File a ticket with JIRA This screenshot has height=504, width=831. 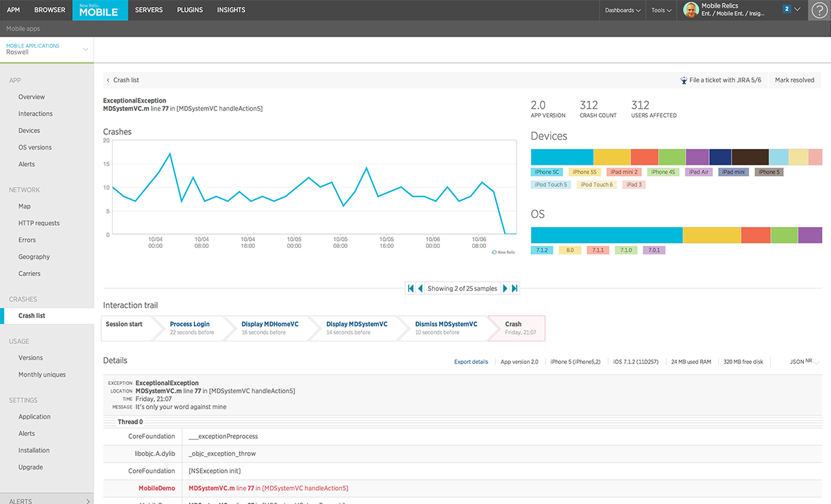pos(721,80)
